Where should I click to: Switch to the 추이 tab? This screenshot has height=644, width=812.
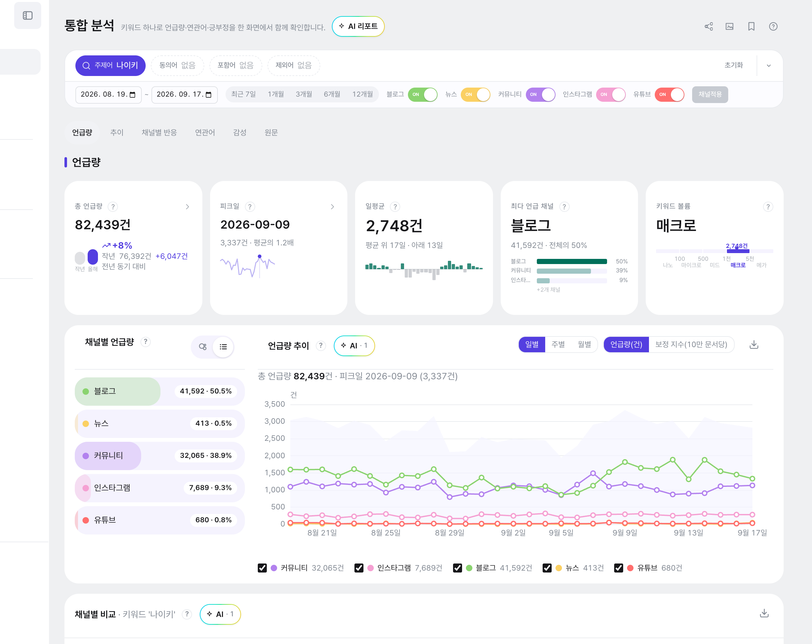click(x=117, y=132)
